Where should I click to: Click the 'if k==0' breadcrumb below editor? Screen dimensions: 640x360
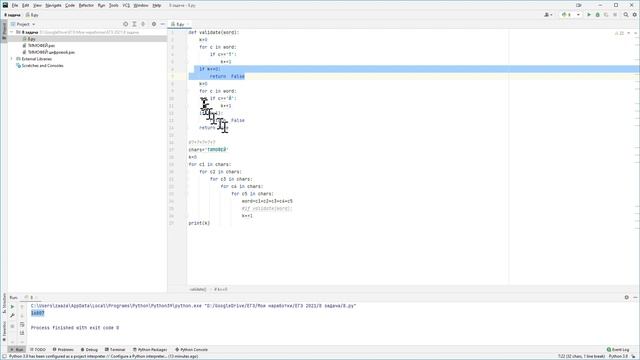tap(221, 289)
